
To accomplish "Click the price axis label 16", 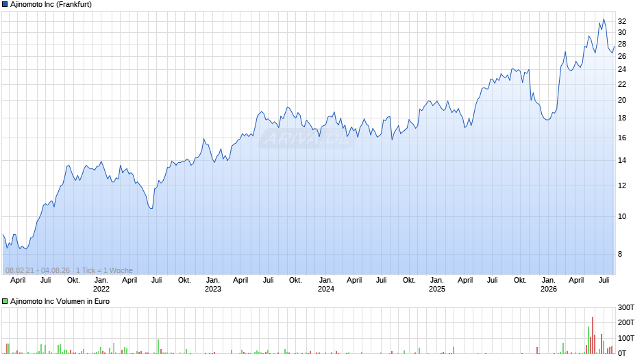I will tap(622, 138).
